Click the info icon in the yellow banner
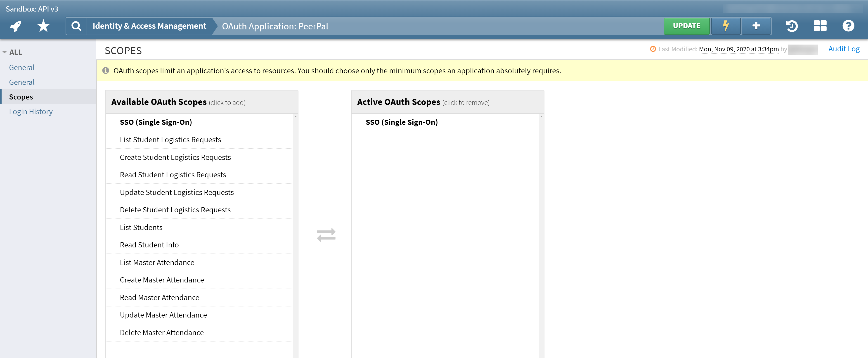This screenshot has width=868, height=358. [x=105, y=71]
